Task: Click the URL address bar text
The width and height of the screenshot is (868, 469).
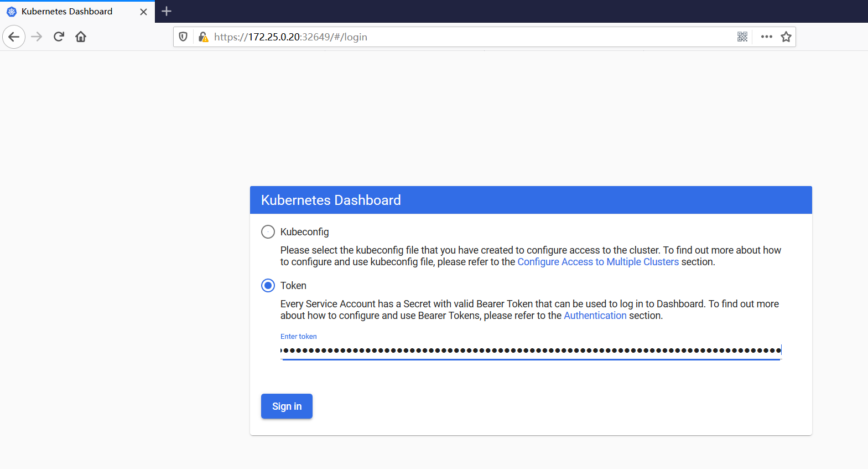Action: [290, 37]
